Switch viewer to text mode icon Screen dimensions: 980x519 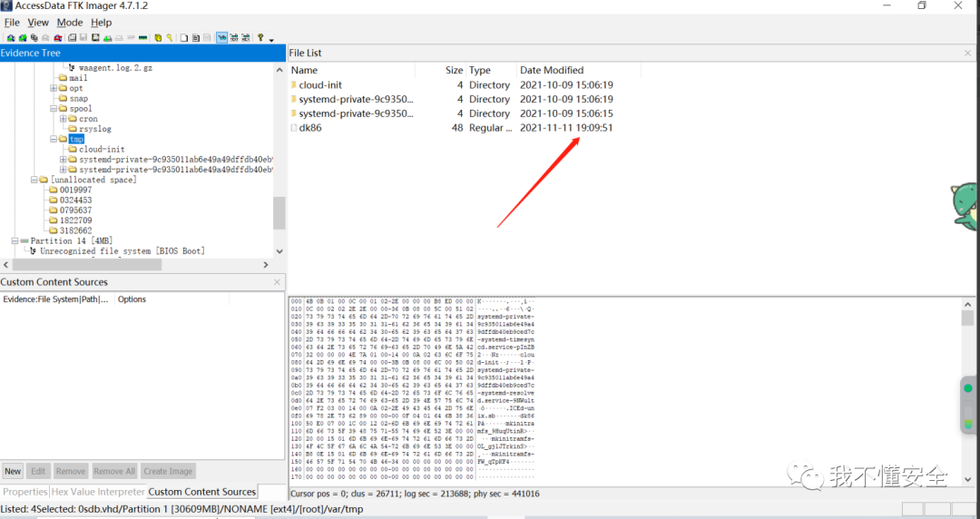234,37
